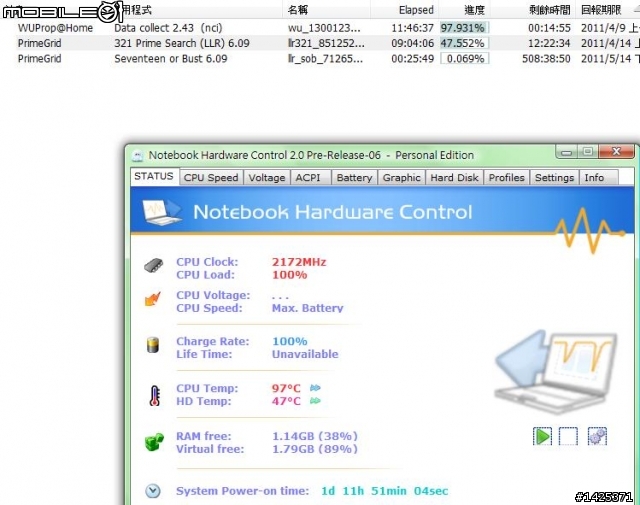
Task: Click the Virtual free 1.79GB (89%) value
Action: (x=315, y=449)
